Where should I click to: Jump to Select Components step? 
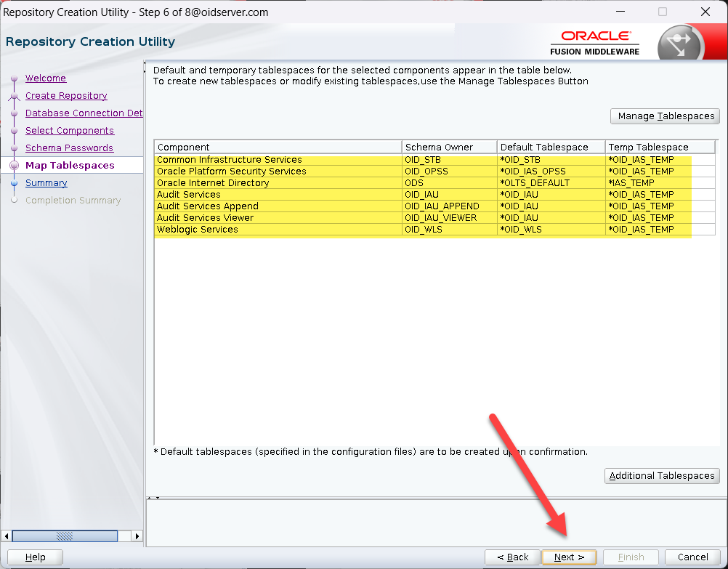69,131
